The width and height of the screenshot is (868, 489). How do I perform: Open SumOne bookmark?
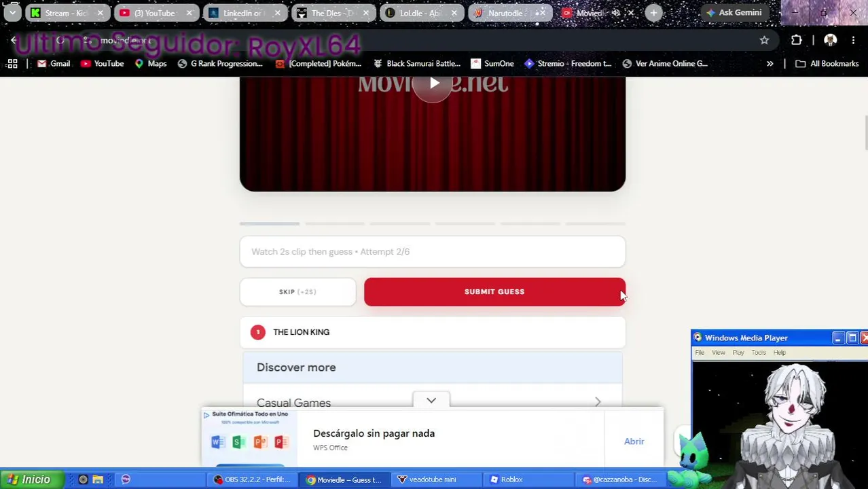click(x=492, y=64)
